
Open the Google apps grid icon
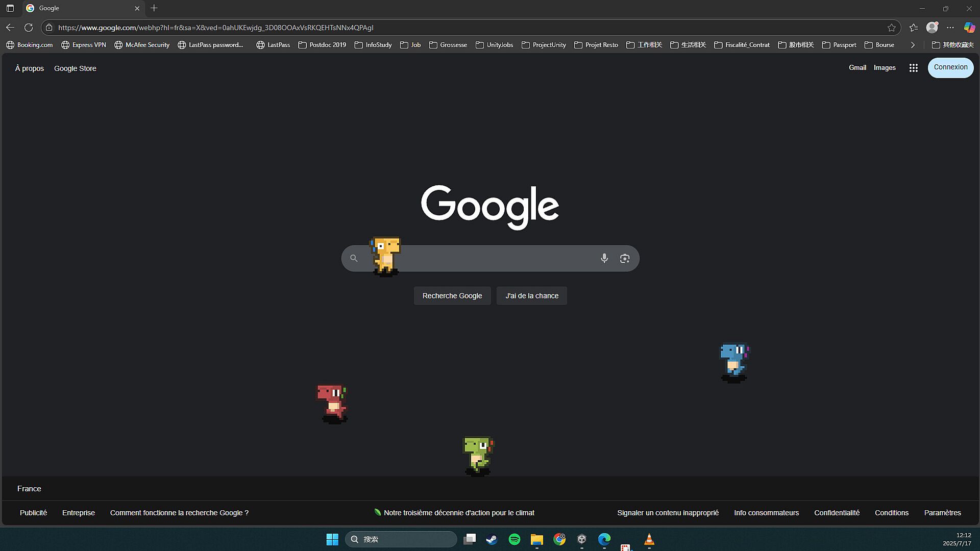click(913, 68)
